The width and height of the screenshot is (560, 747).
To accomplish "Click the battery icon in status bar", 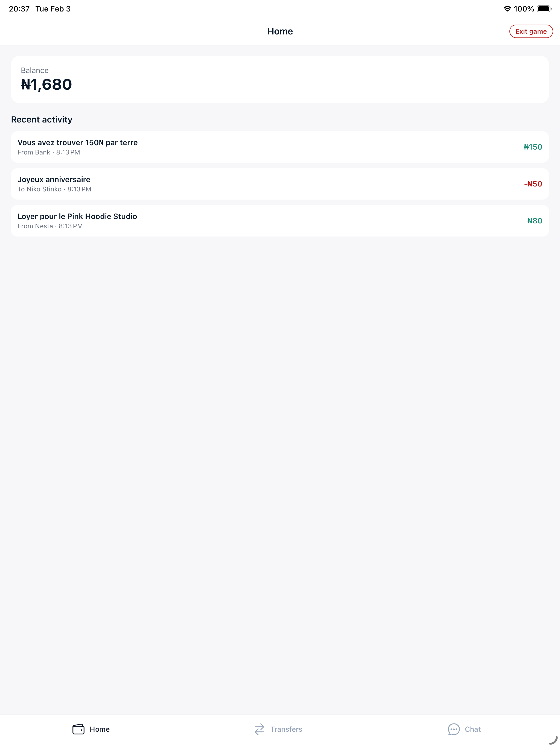I will [544, 9].
